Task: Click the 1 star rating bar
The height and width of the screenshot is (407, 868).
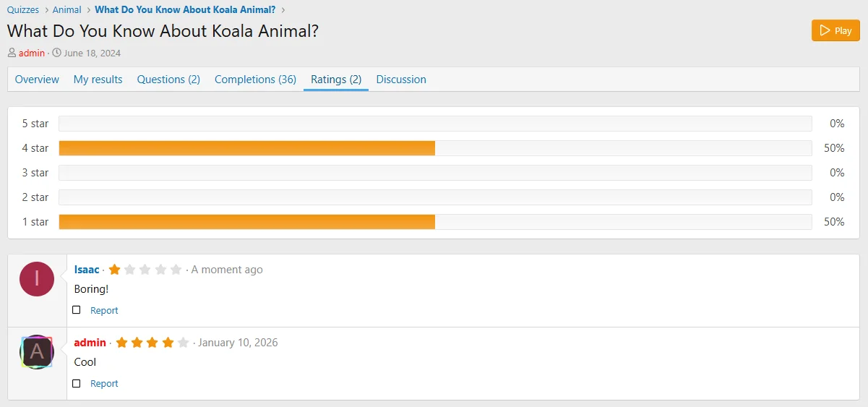Action: click(x=434, y=222)
